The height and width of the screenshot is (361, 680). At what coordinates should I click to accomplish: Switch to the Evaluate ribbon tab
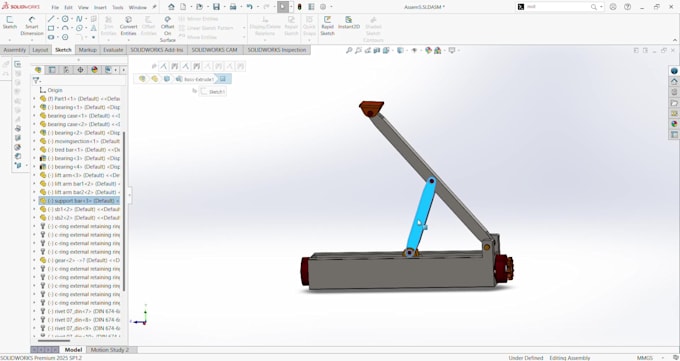(113, 50)
